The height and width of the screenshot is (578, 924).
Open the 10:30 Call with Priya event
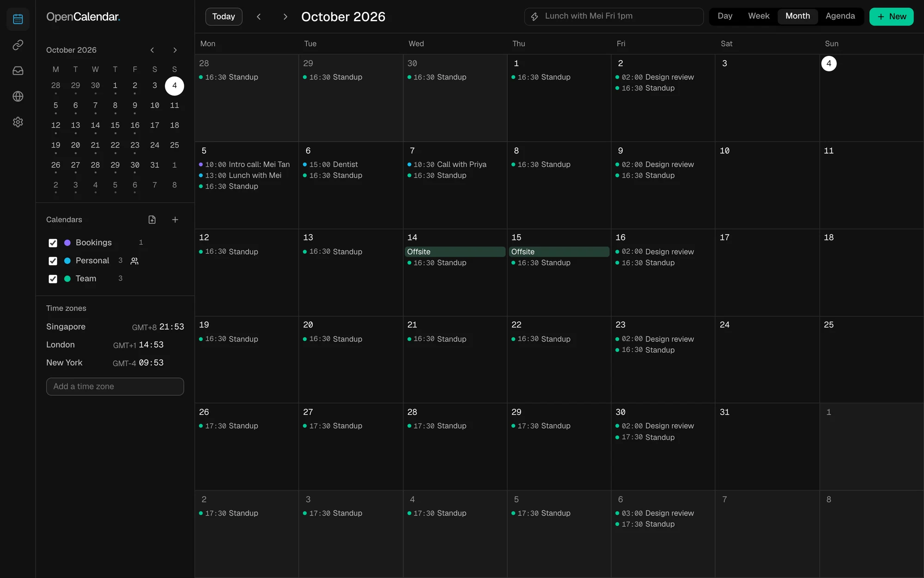[x=455, y=165]
